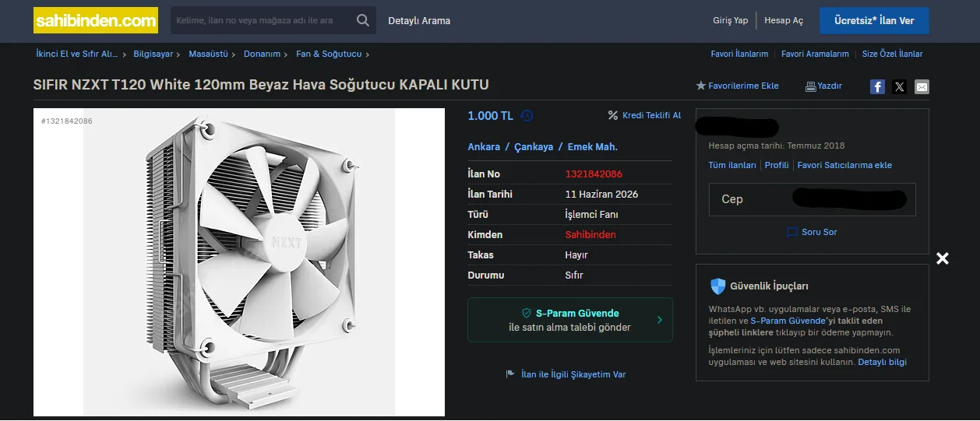Expand S-Param Güvende chevron arrow
The image size is (980, 421).
pos(660,320)
